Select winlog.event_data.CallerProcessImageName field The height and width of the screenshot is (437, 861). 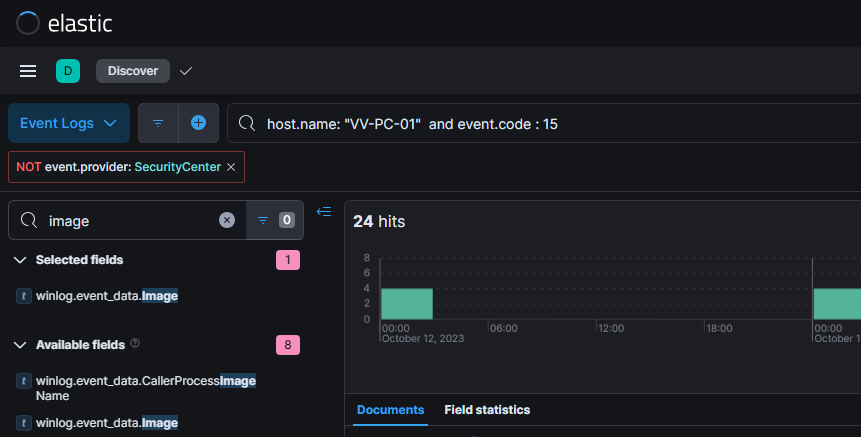tap(146, 388)
